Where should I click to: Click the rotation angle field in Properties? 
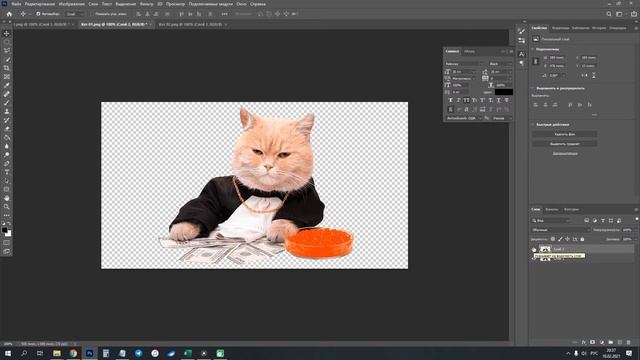click(x=556, y=76)
